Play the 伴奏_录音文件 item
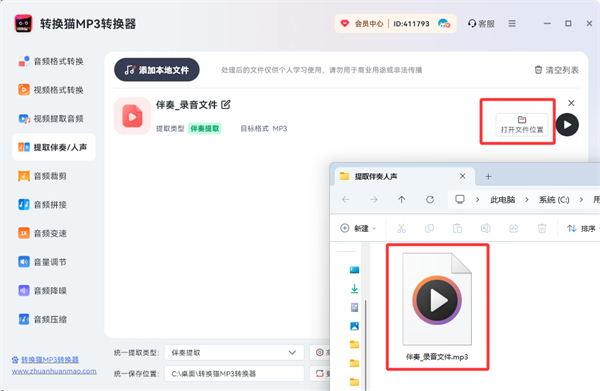 (567, 125)
